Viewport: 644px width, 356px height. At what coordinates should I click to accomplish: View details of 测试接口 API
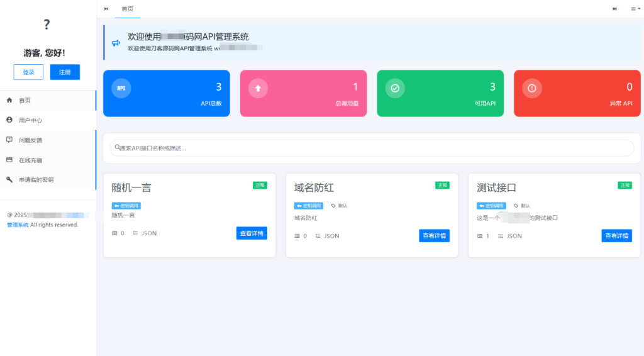point(616,236)
